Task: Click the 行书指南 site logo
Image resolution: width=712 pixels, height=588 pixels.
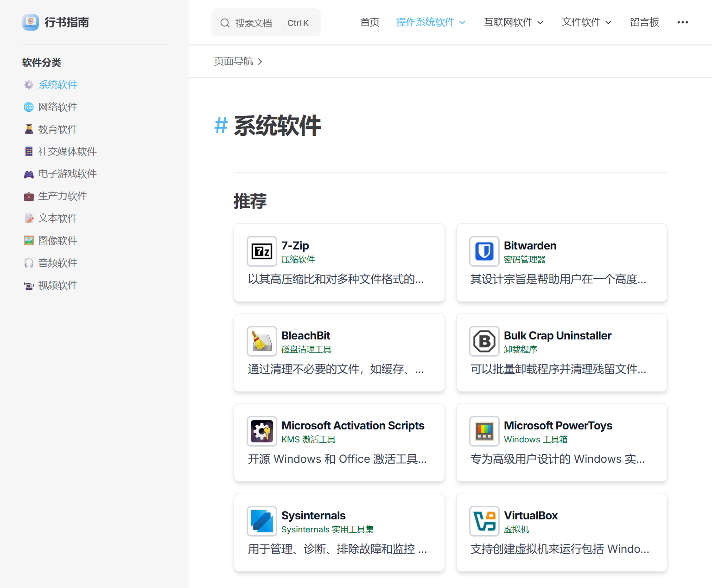Action: 55,22
